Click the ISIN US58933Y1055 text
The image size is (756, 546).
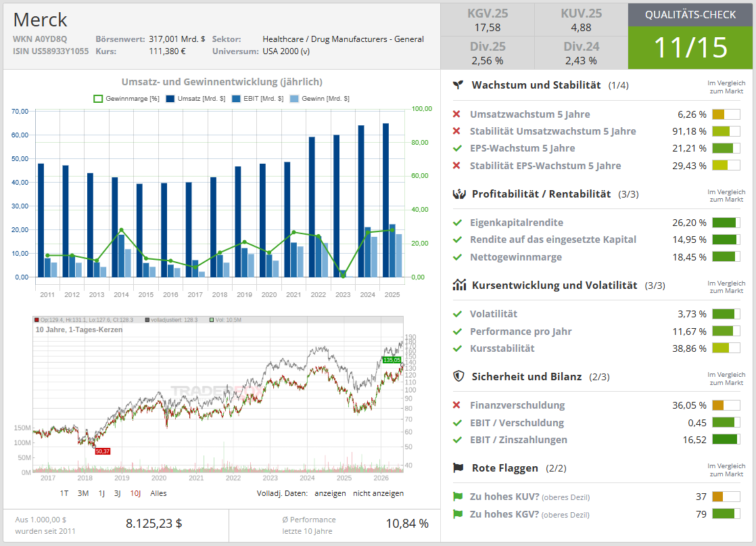(51, 51)
